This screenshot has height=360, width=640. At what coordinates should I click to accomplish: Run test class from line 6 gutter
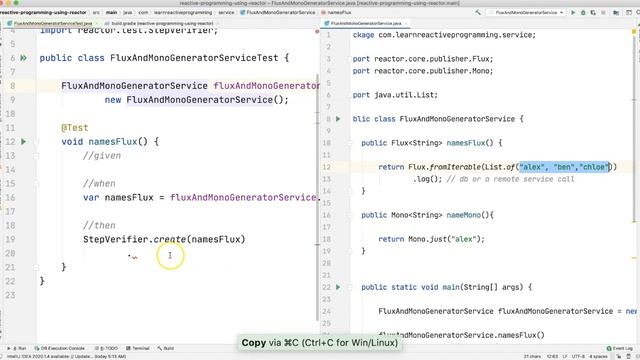pos(24,58)
